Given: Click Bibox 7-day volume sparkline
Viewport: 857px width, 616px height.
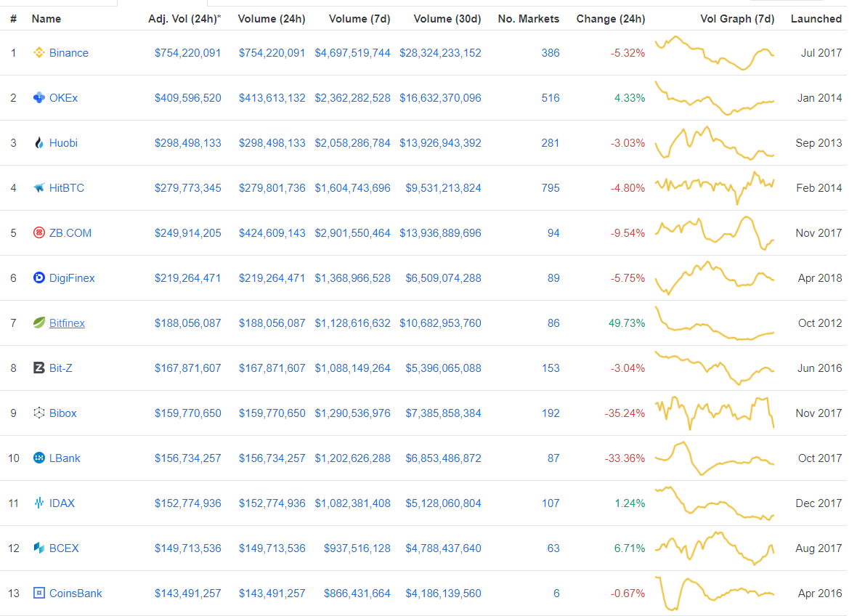Looking at the screenshot, I should pos(715,413).
